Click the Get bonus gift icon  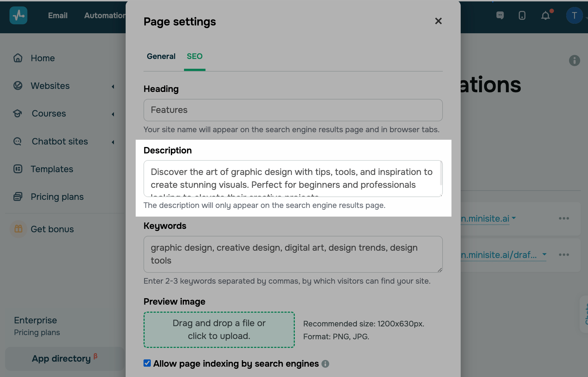pos(18,229)
